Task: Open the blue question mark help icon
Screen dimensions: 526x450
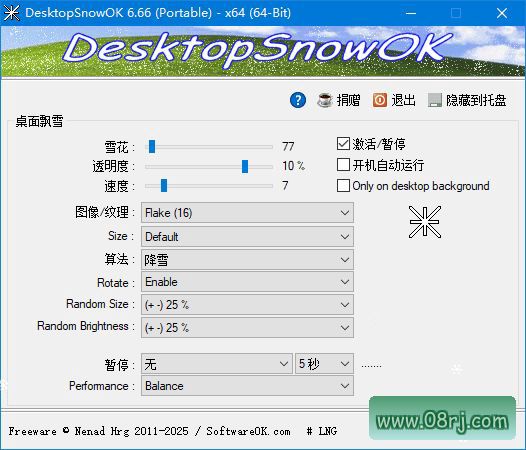Action: pyautogui.click(x=298, y=100)
